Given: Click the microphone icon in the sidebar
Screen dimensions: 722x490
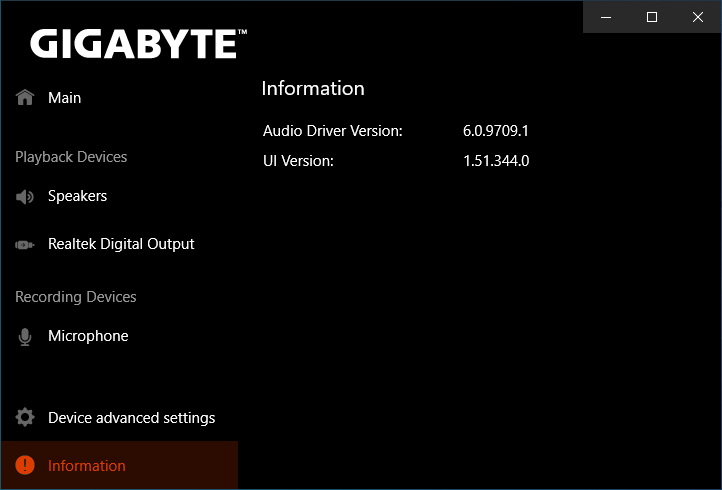Looking at the screenshot, I should [x=25, y=337].
